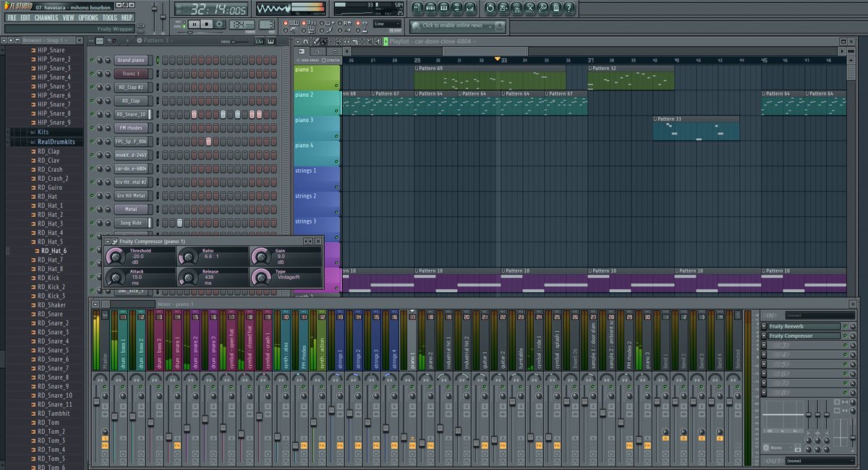Open the Line snap mode dropdown
This screenshot has width=868, height=470.
point(387,24)
